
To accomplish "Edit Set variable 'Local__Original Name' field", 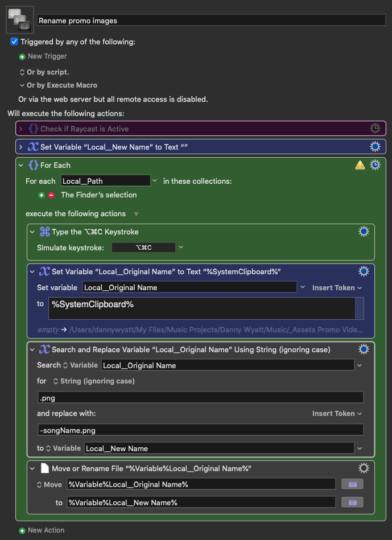I will [x=189, y=287].
